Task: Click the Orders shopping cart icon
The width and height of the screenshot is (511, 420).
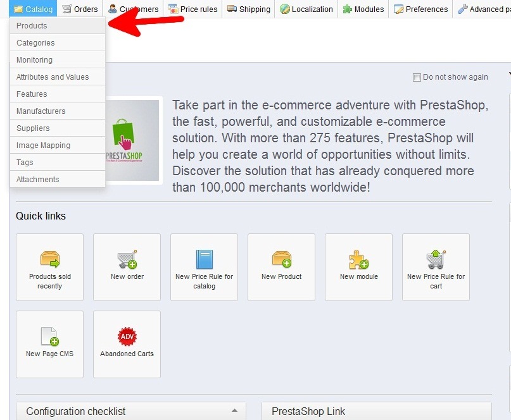Action: pyautogui.click(x=67, y=9)
